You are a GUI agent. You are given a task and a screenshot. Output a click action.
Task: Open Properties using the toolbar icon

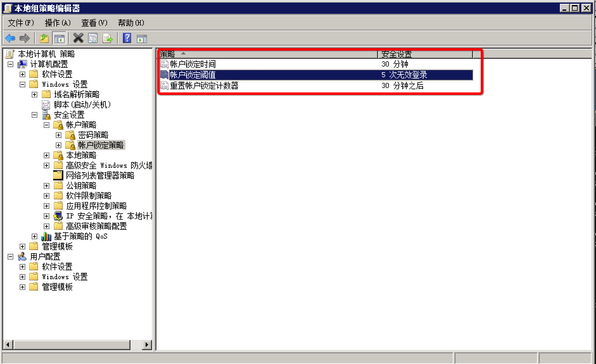point(93,39)
